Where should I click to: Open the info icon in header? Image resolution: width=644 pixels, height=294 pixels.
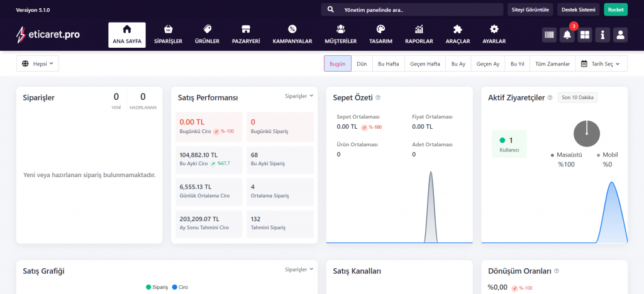pyautogui.click(x=602, y=35)
